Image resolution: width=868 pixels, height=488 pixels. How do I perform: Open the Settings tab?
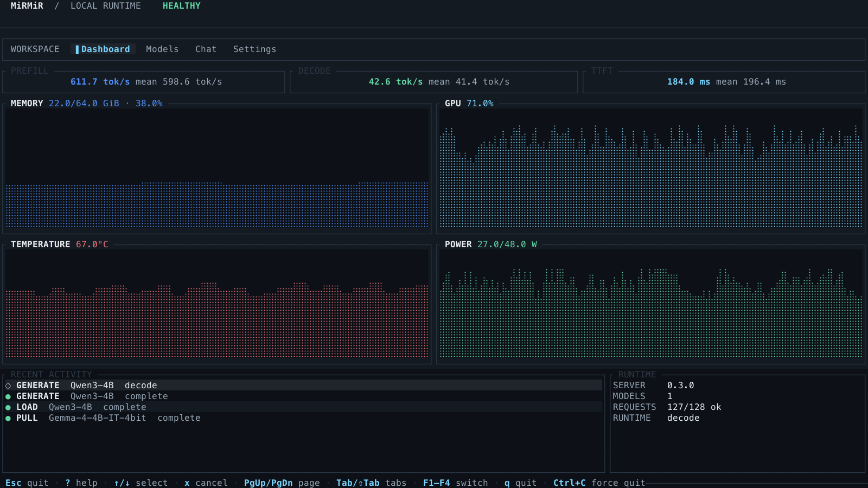[x=254, y=49]
